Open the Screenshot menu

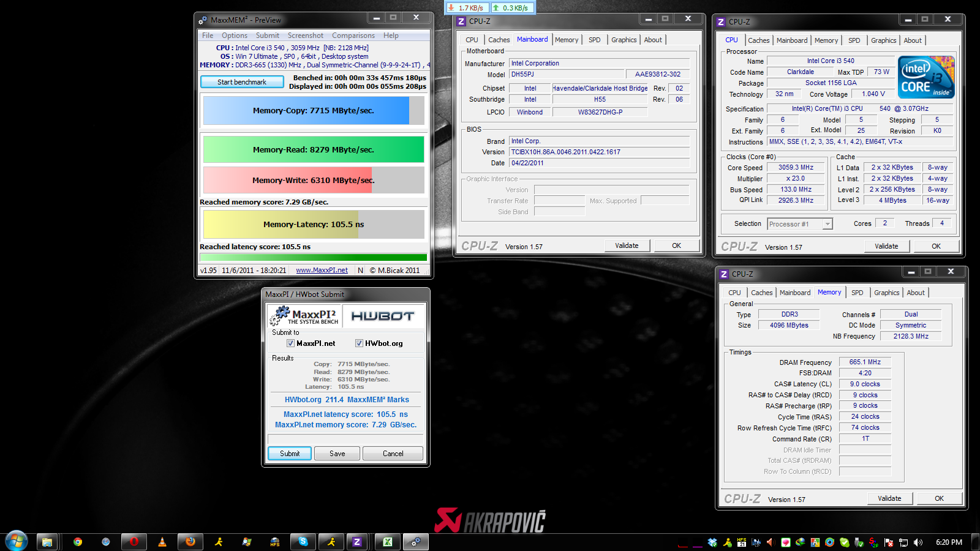pos(306,36)
